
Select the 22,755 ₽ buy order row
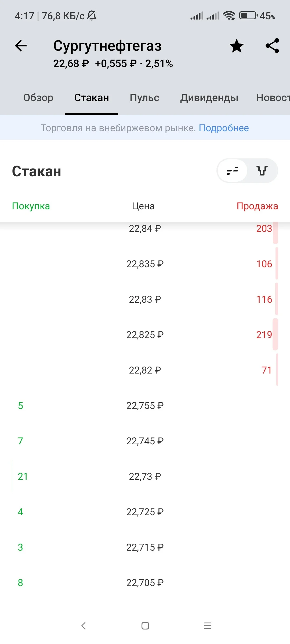click(x=145, y=405)
